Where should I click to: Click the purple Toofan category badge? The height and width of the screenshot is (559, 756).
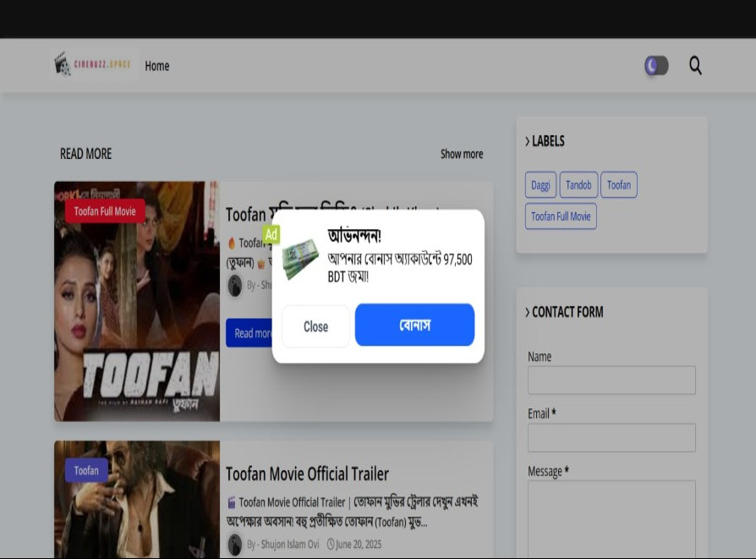(86, 470)
